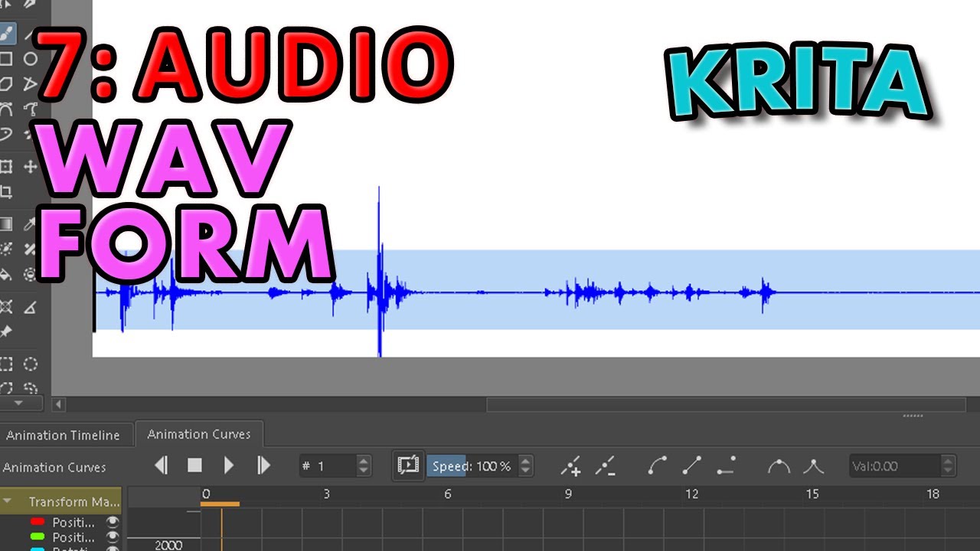Select the Reference Images pin tool

pyautogui.click(x=6, y=332)
